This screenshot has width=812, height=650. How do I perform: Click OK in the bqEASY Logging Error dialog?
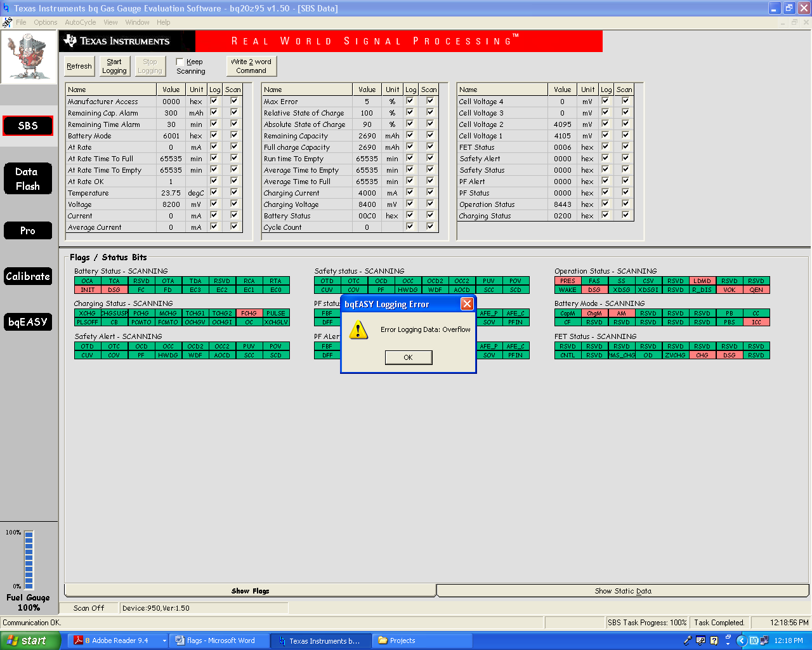tap(409, 357)
